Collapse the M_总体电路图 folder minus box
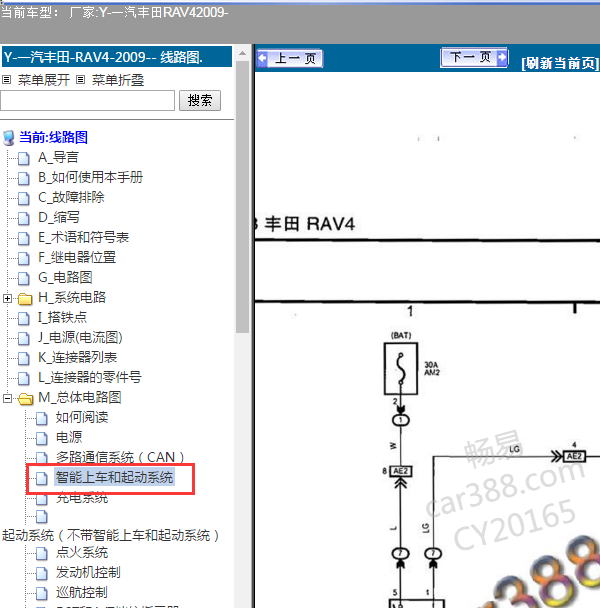This screenshot has height=608, width=600. coord(7,398)
